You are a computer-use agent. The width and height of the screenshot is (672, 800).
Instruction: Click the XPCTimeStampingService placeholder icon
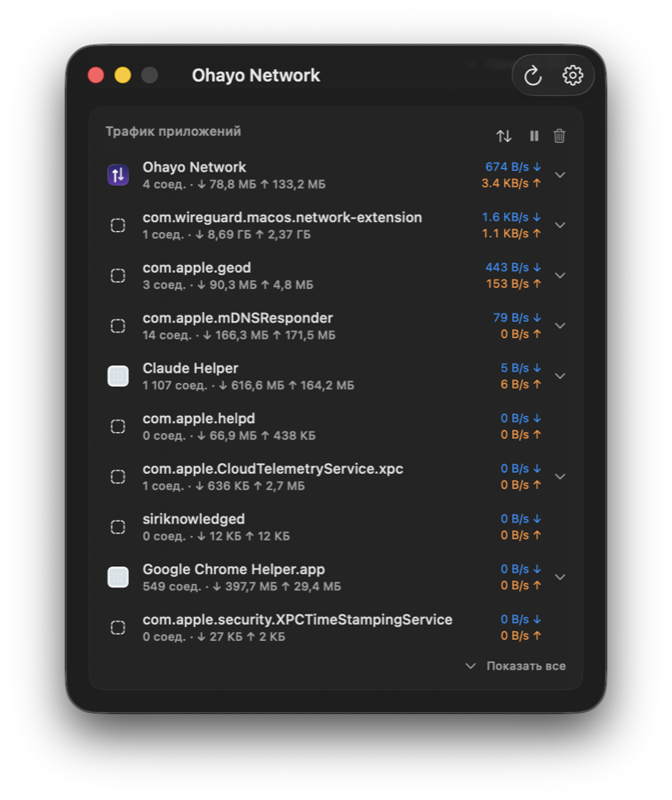point(118,627)
